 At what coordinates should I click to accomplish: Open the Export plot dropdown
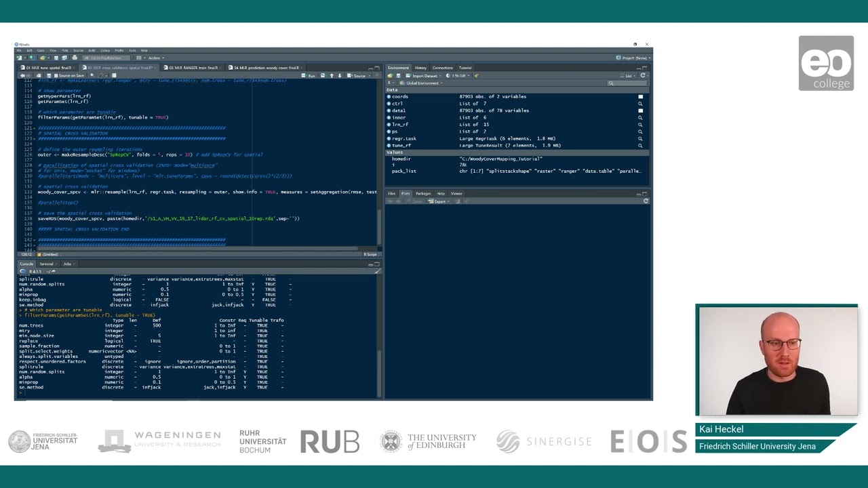click(440, 201)
